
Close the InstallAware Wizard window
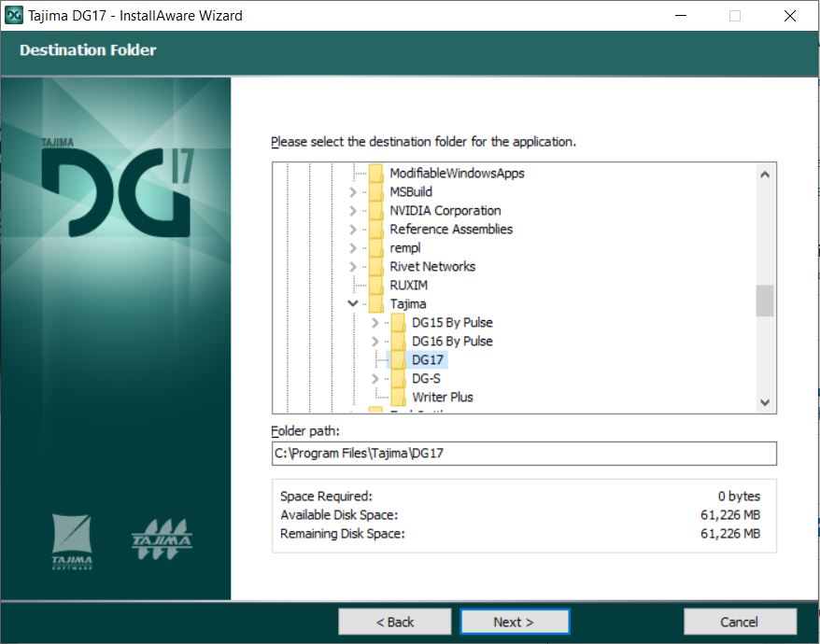790,16
